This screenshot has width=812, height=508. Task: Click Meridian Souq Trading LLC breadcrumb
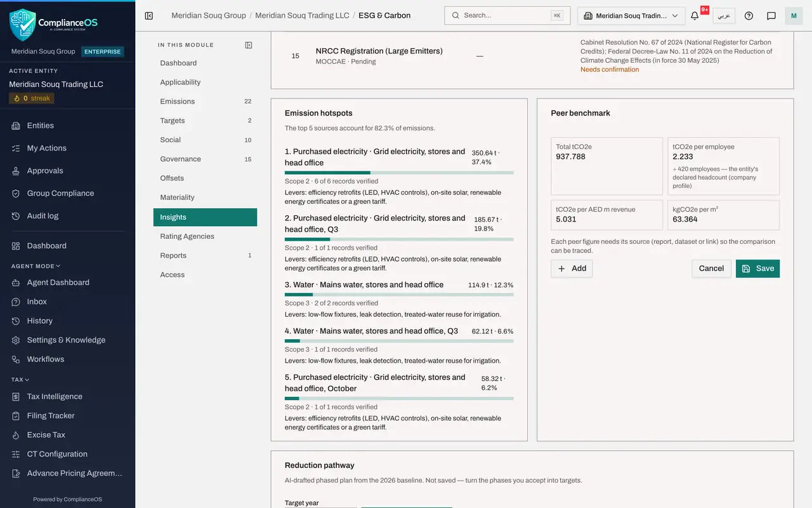(302, 16)
